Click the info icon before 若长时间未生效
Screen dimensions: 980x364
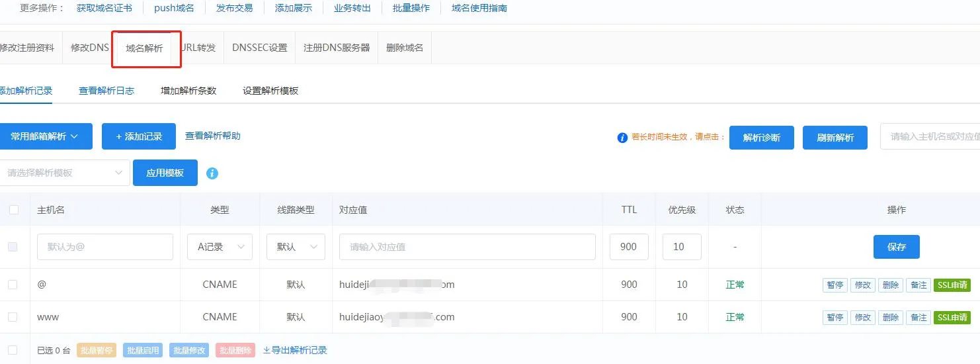coord(622,138)
